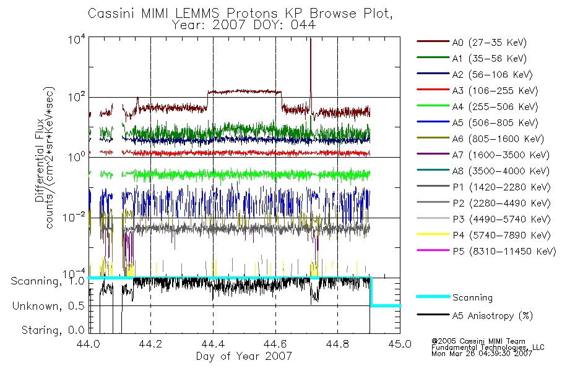Click the A5 Anisotropy (%) legend label
Viewport: 588px width, 371px height.
click(x=493, y=316)
